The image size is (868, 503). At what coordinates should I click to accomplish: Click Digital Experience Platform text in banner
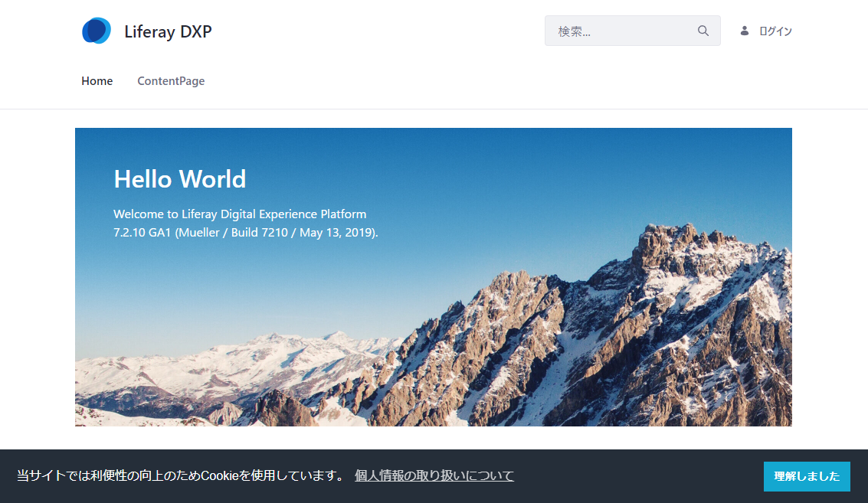(x=296, y=214)
